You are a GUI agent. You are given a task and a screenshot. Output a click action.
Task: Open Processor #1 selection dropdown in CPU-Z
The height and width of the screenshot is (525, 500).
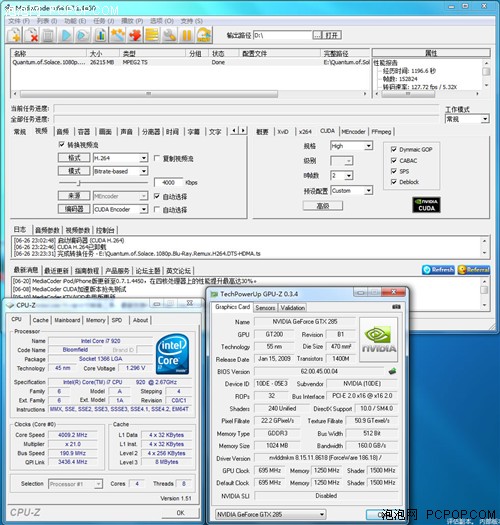pos(75,484)
